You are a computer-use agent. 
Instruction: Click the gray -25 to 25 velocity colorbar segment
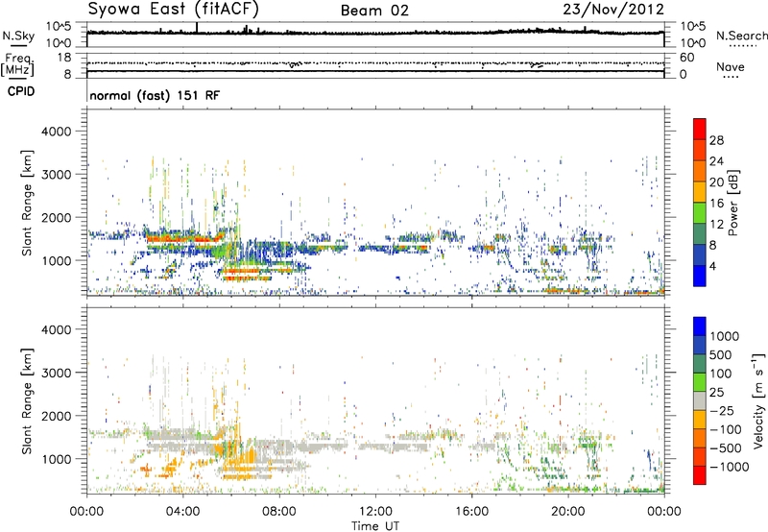[700, 400]
